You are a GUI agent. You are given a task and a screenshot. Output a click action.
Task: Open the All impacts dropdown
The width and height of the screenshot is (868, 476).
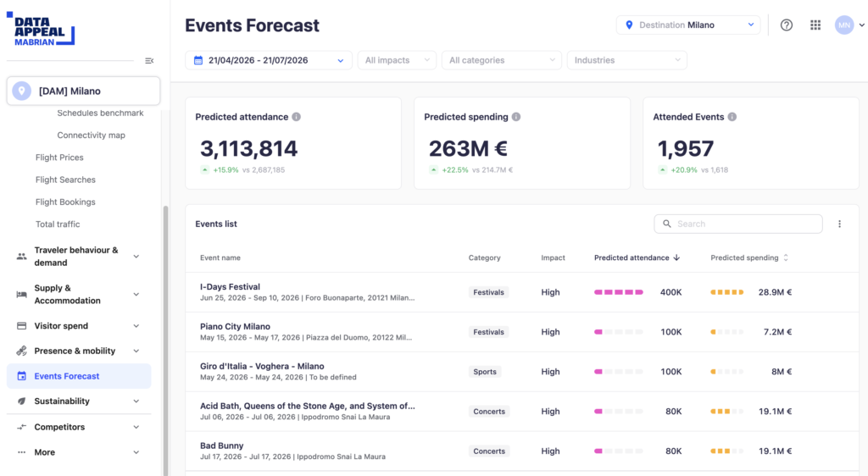397,60
